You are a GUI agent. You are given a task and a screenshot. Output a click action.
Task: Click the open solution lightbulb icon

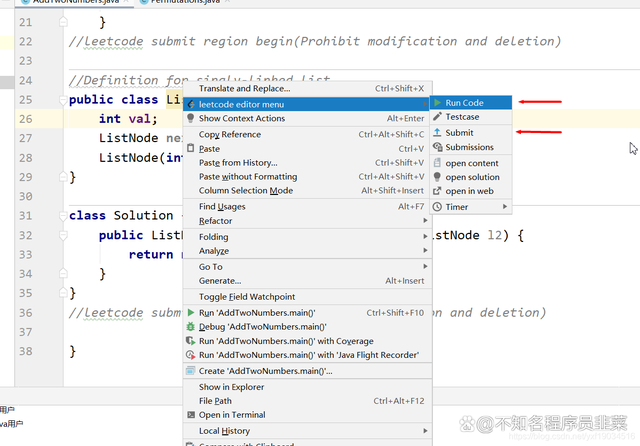click(437, 177)
